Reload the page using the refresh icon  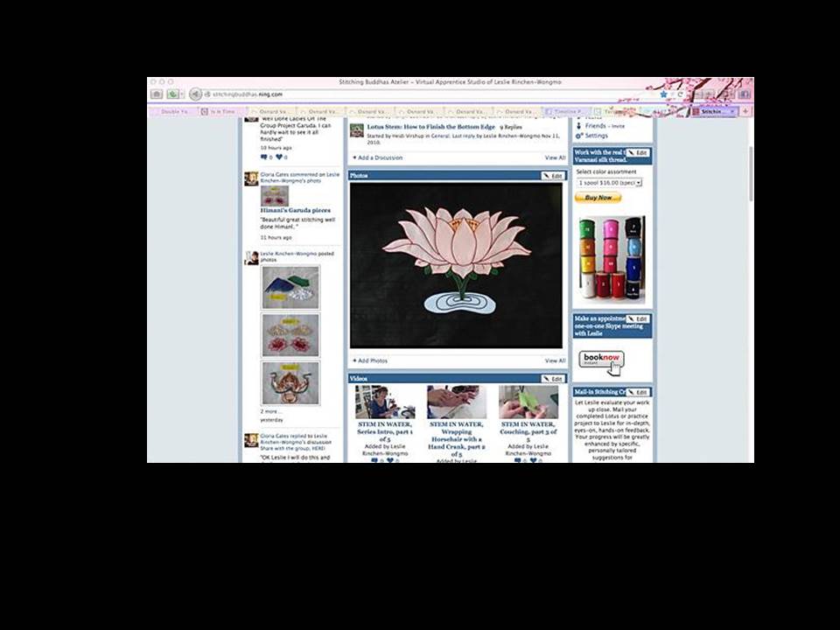tap(681, 94)
